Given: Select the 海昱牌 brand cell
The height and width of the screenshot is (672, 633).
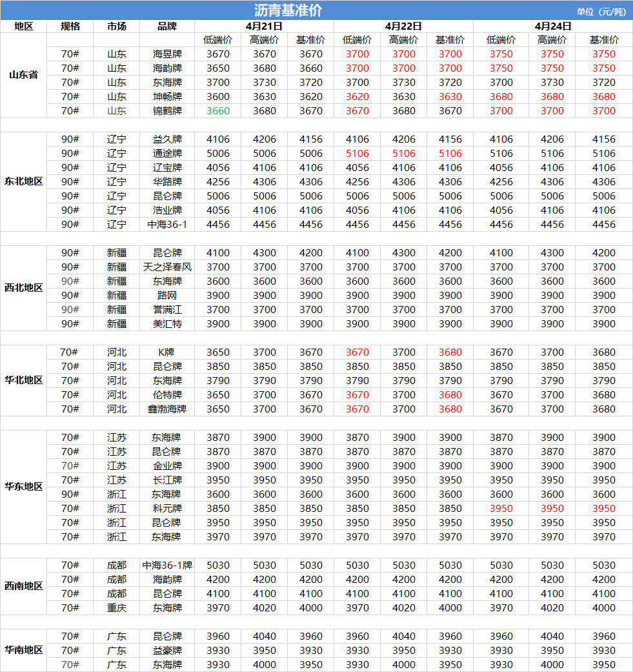Looking at the screenshot, I should tap(167, 54).
